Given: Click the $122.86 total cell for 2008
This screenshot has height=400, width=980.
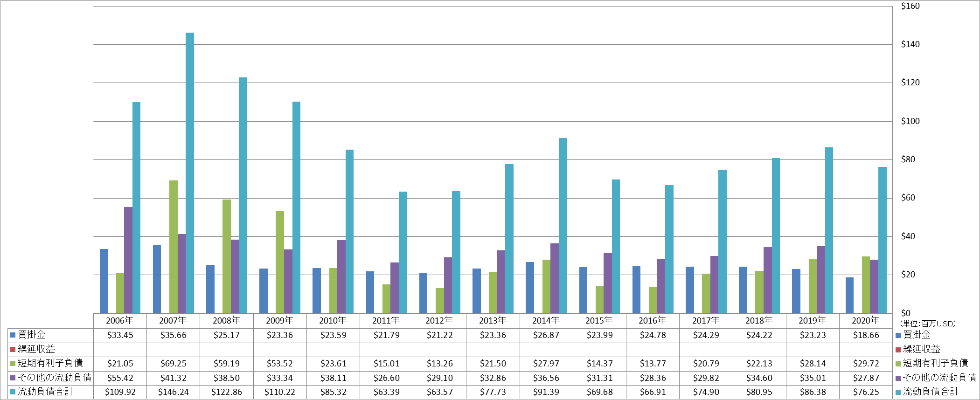Looking at the screenshot, I should 227,392.
